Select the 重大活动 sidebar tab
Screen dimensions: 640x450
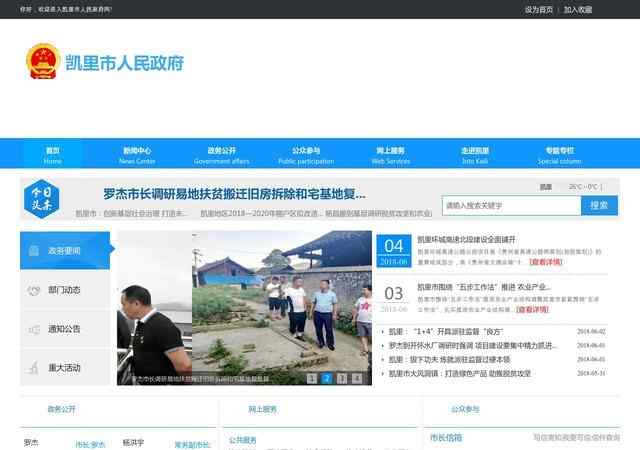tap(65, 368)
